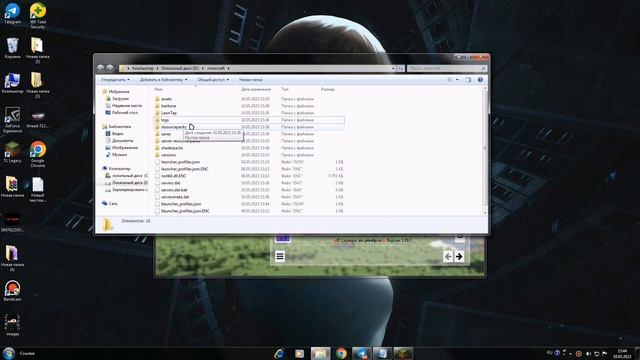Open the view options dropdown arrow
Screen dimensions: 640x360
click(x=457, y=80)
